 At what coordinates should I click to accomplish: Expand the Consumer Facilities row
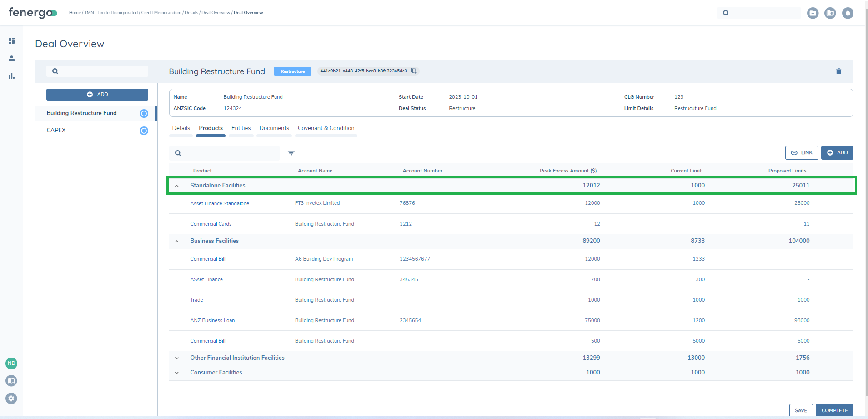click(177, 373)
